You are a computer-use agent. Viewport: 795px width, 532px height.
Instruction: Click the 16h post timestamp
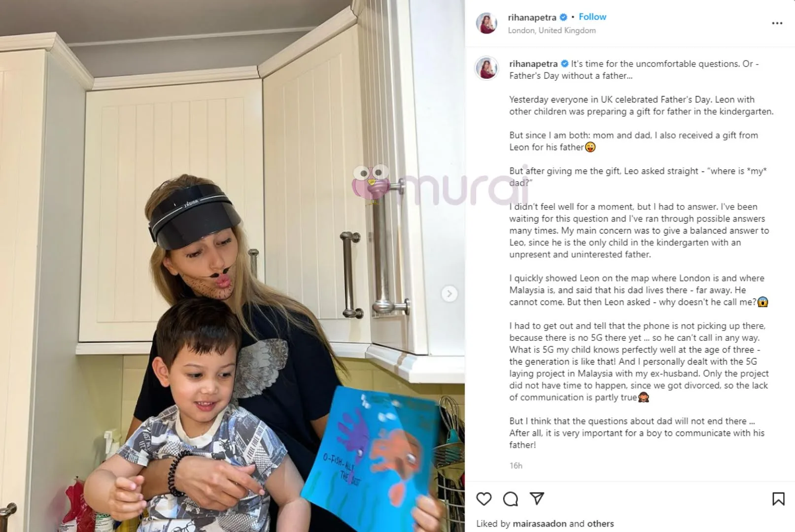point(516,465)
